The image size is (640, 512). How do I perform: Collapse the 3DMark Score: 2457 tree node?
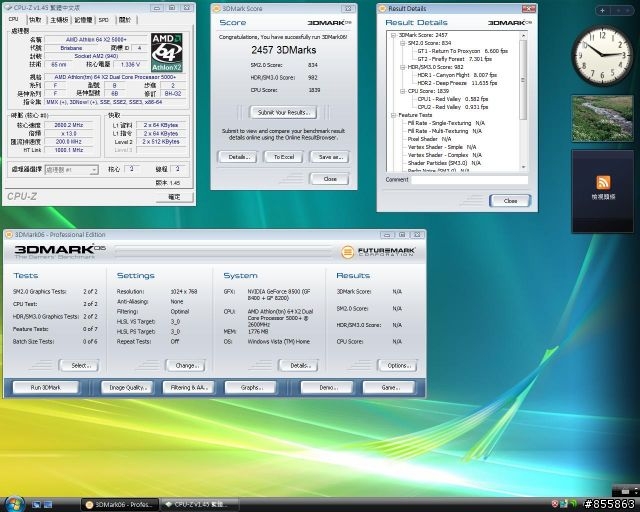point(393,35)
